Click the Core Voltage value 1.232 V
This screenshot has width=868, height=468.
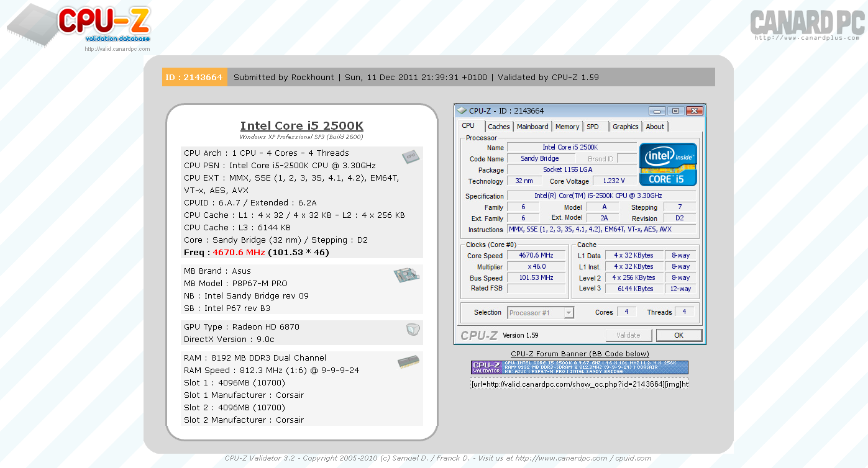(x=614, y=181)
